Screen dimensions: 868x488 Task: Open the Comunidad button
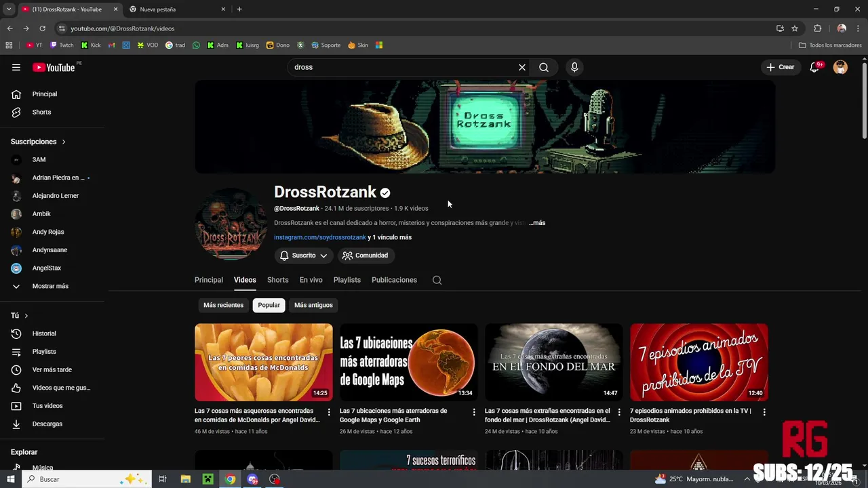pyautogui.click(x=366, y=256)
